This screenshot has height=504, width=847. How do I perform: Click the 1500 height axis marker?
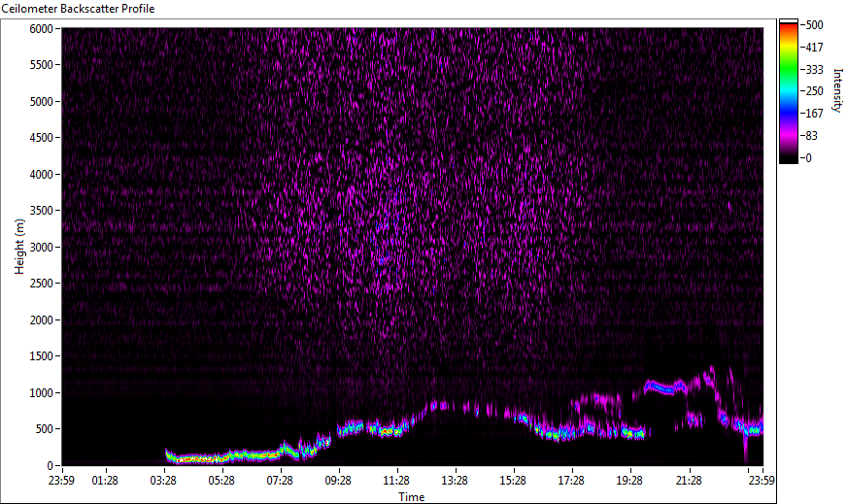pos(42,356)
